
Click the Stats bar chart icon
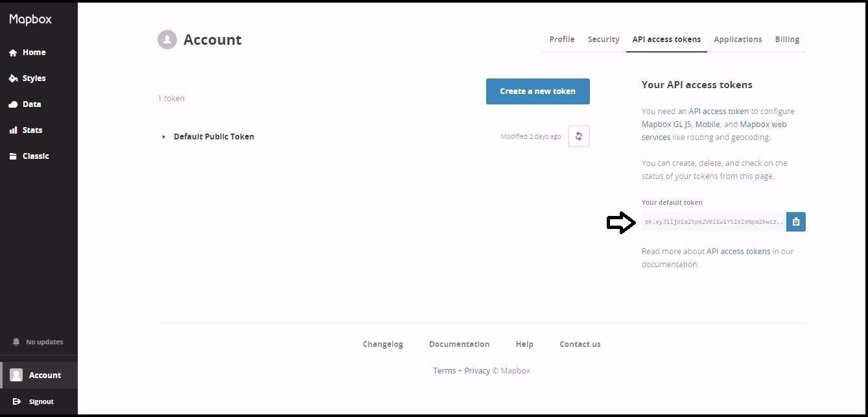pos(13,130)
